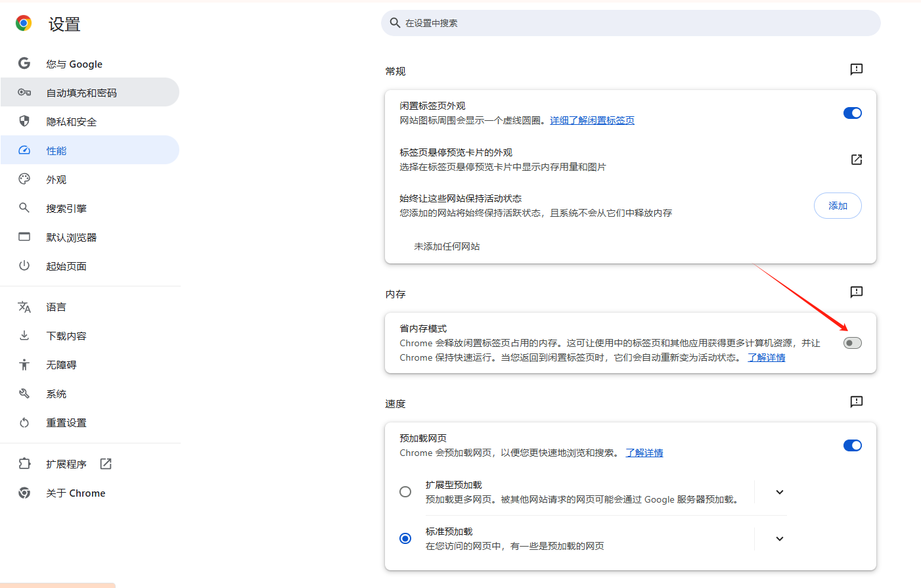This screenshot has width=921, height=588.
Task: Click the shield icon for 隐私和安全
Action: pyautogui.click(x=24, y=121)
